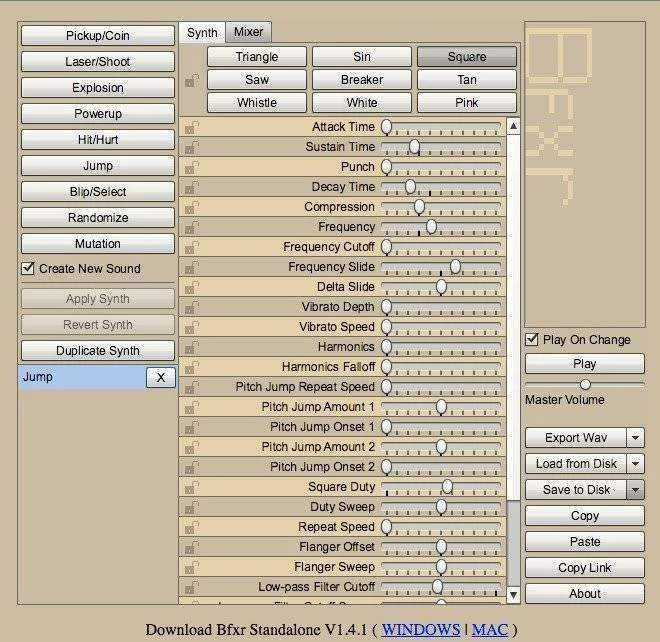660x642 pixels.
Task: Click the Frequency Slide slider handle
Action: coord(455,266)
